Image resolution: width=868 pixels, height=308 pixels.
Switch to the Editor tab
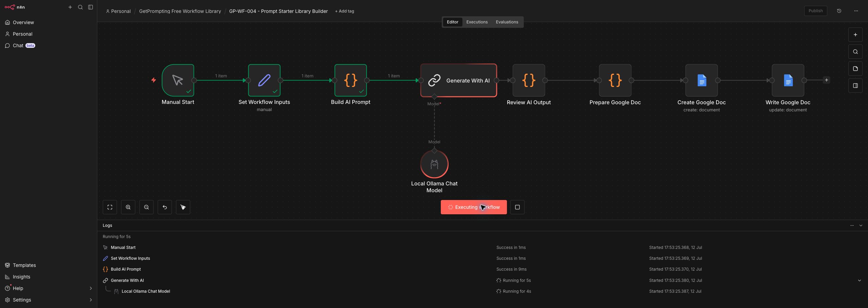click(452, 22)
